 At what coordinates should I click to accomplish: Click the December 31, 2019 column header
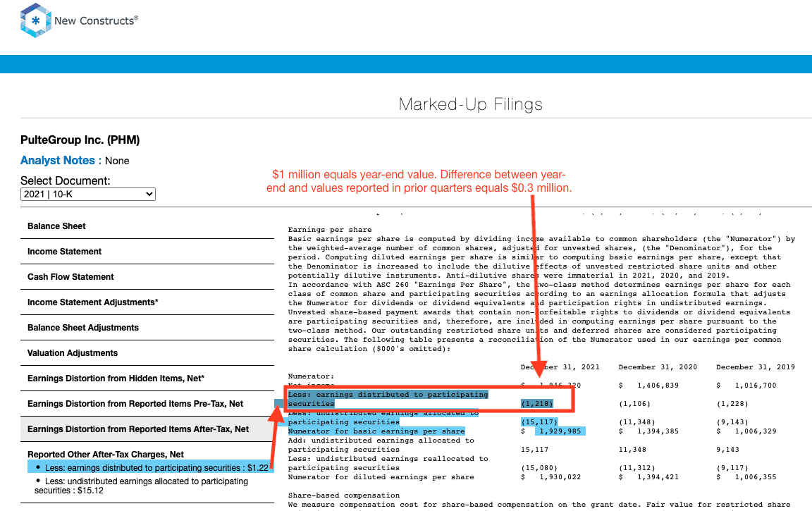756,367
